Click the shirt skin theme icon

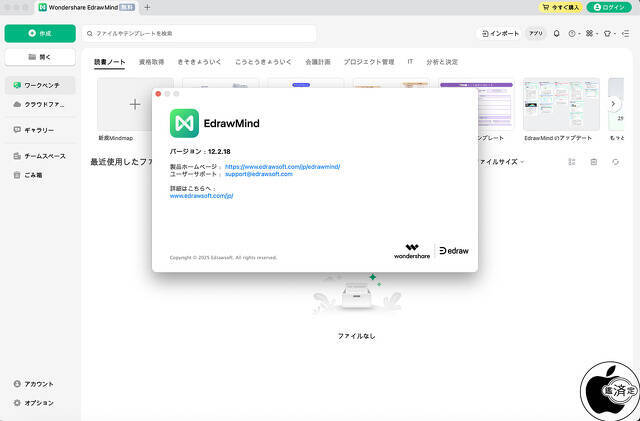[608, 33]
